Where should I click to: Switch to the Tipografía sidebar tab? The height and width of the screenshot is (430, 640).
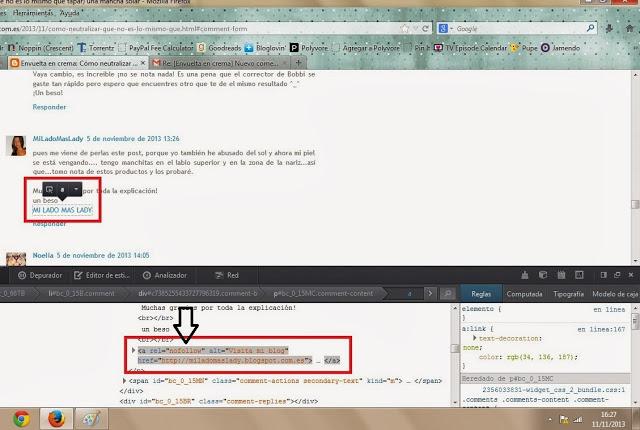pyautogui.click(x=568, y=294)
